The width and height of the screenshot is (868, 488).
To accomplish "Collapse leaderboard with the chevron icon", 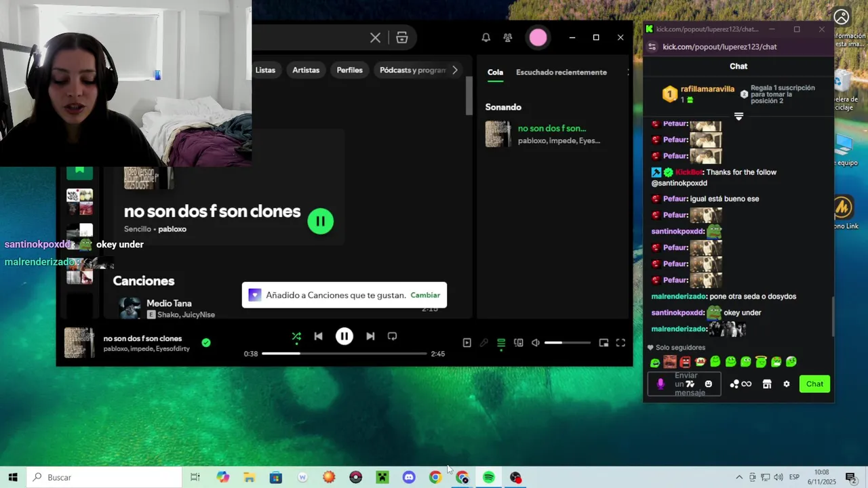I will click(739, 117).
